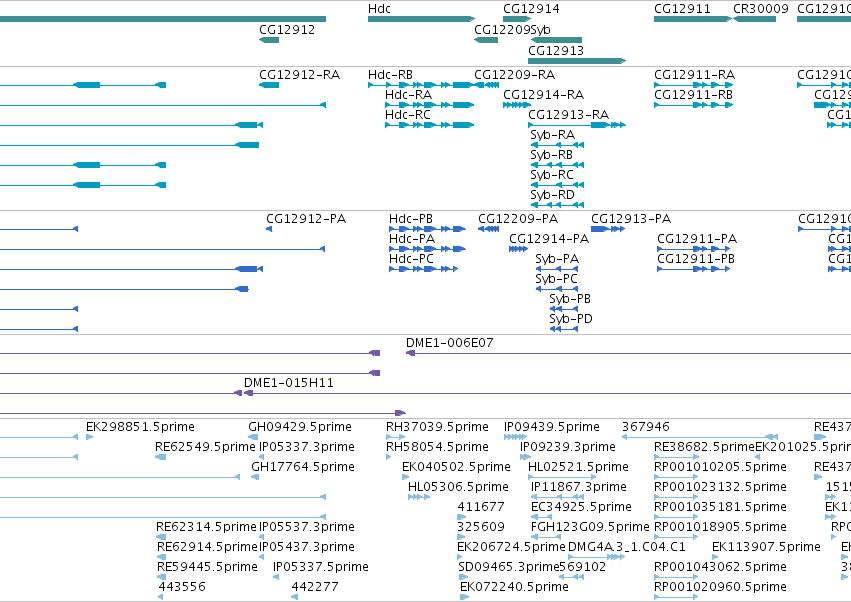Open EST RE62549.5prime
Viewport: 851px width, 602px height.
205,447
